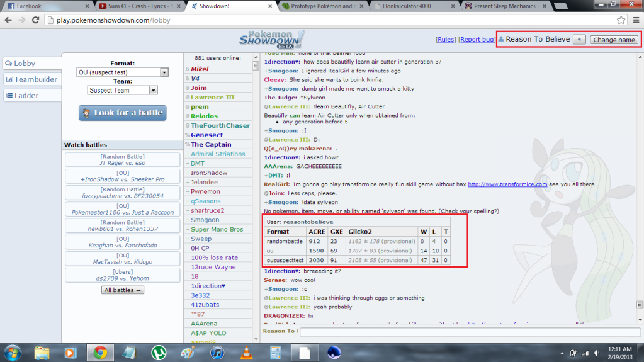
Task: Open the Windows Start menu
Action: (x=13, y=353)
